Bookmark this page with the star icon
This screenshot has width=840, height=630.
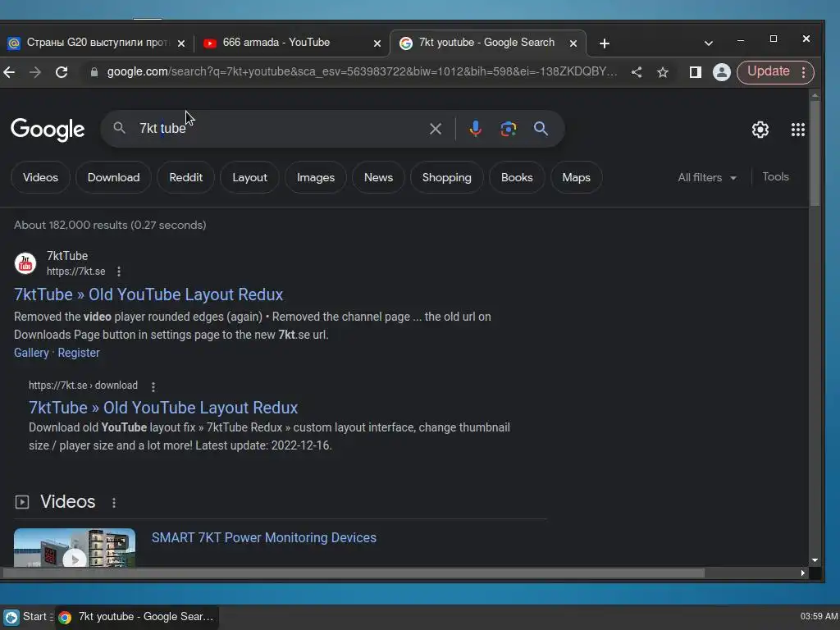tap(663, 72)
